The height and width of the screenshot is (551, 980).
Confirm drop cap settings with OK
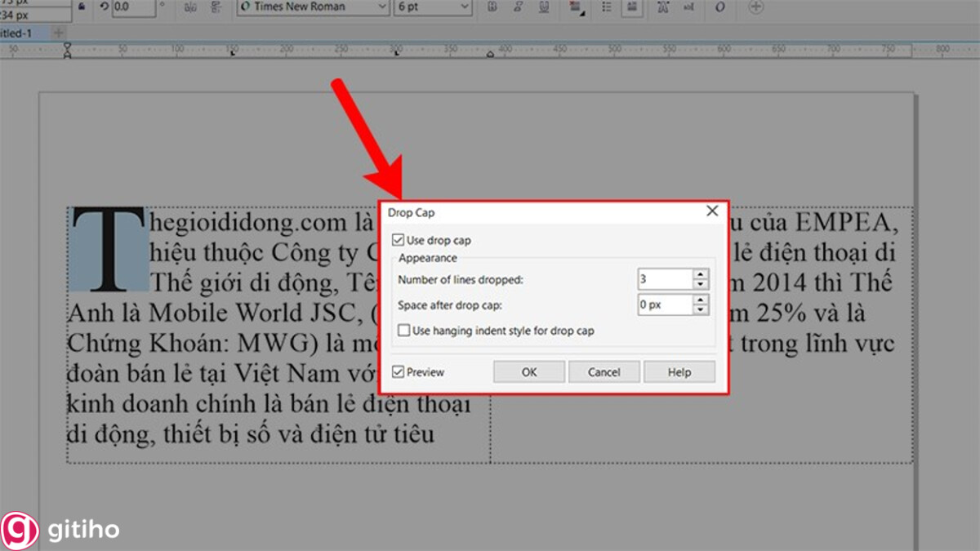(528, 371)
